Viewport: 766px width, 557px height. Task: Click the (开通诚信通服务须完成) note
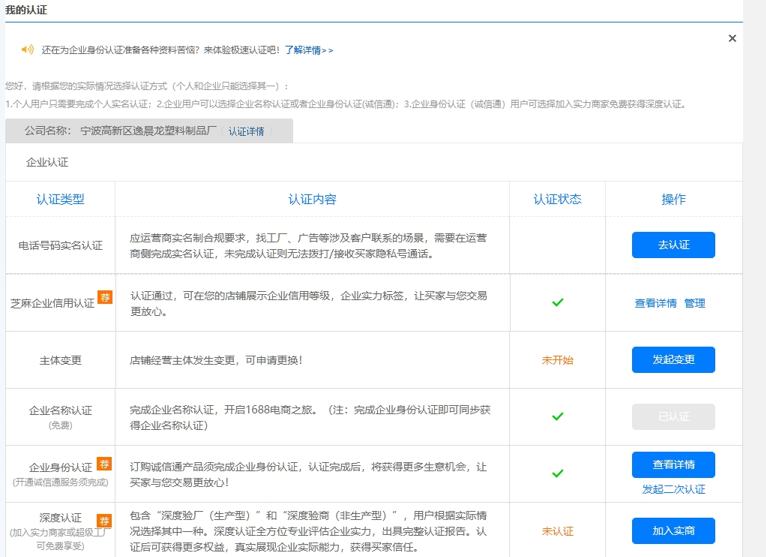(61, 483)
